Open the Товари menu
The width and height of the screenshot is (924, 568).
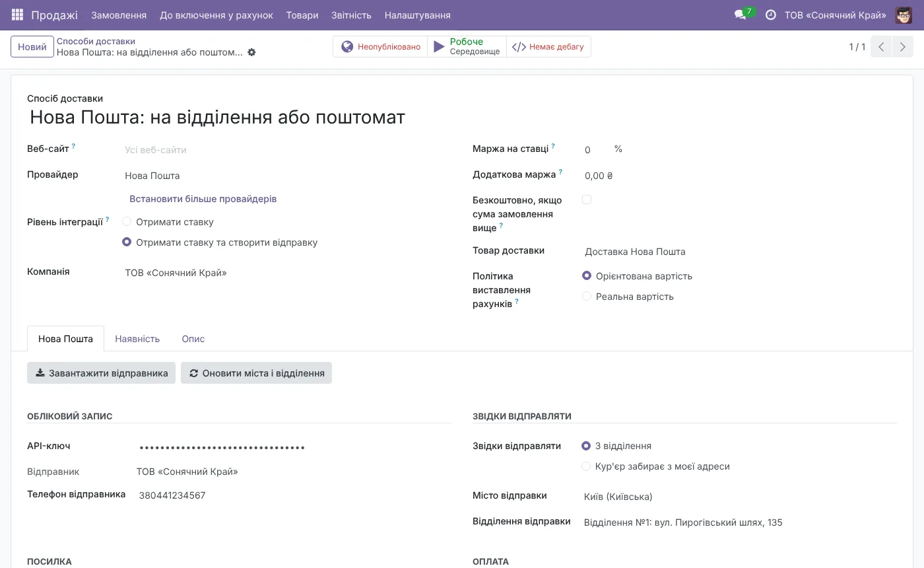point(302,15)
